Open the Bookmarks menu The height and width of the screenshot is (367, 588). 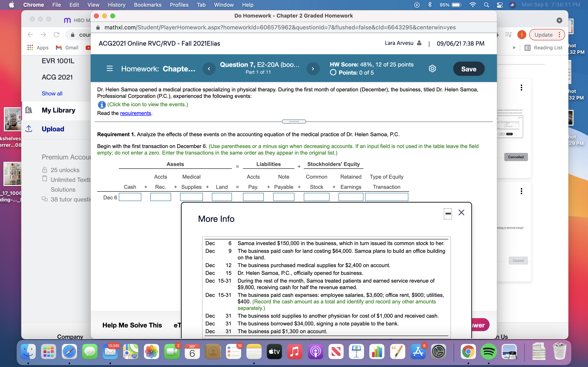(x=148, y=5)
